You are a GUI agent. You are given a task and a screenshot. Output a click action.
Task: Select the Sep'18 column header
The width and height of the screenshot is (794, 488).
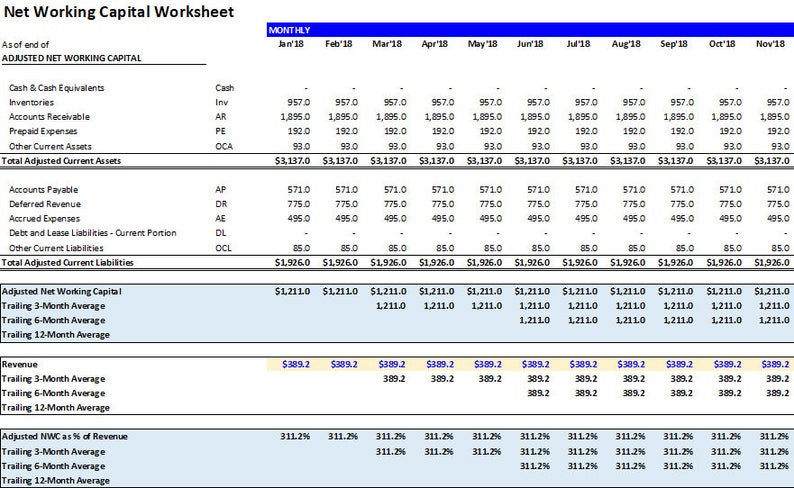(673, 44)
